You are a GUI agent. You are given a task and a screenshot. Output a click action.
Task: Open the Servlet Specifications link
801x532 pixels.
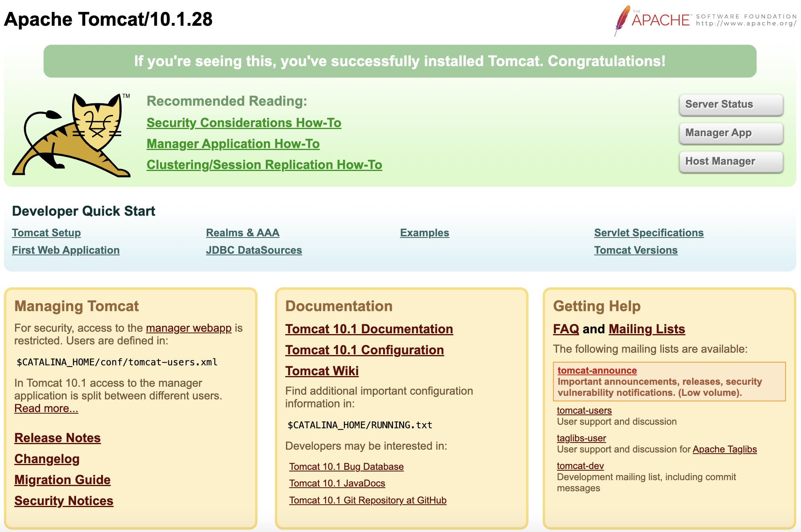[x=648, y=233]
